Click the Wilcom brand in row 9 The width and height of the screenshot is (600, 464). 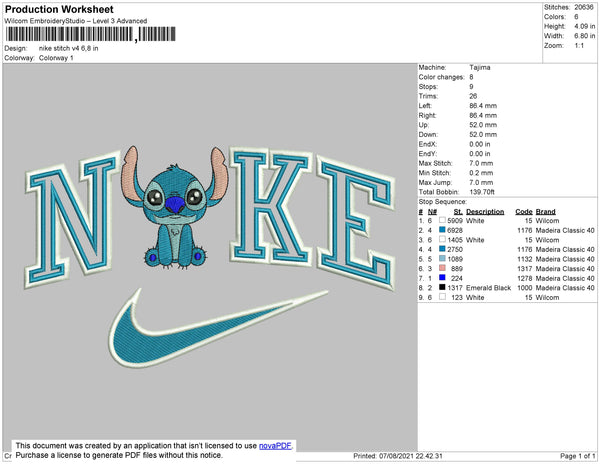pos(547,297)
